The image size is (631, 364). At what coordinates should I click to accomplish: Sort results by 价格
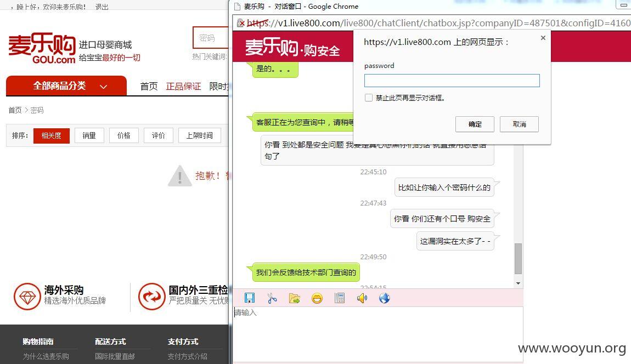click(x=124, y=135)
